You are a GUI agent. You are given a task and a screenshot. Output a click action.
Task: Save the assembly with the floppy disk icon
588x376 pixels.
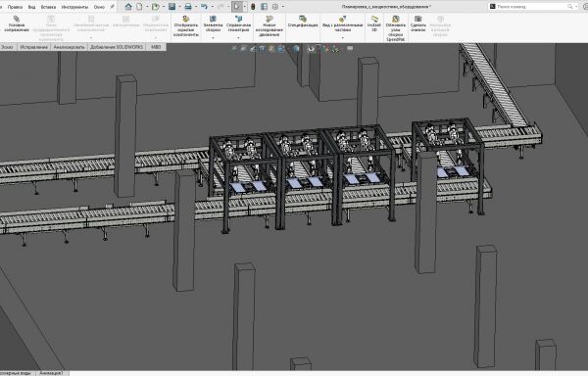click(x=171, y=7)
